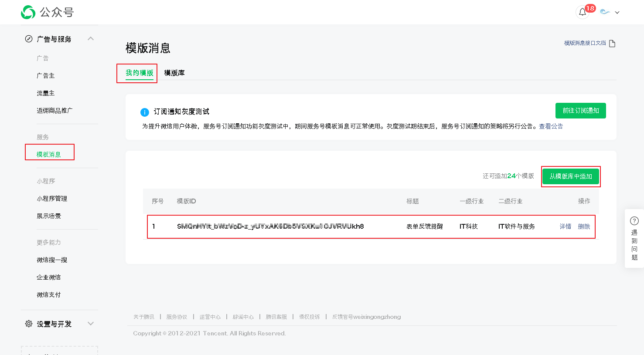Open the notification bell icon
Screen dimensions: 644x355
coord(583,12)
